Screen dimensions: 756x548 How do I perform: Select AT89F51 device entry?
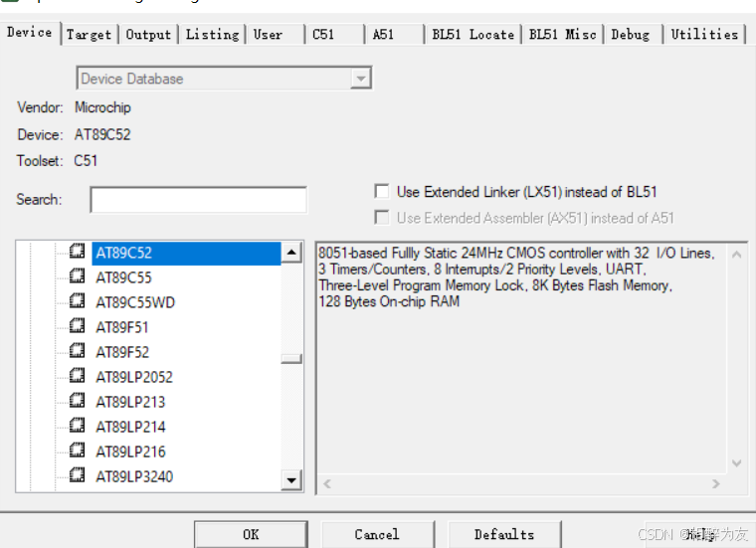[122, 328]
